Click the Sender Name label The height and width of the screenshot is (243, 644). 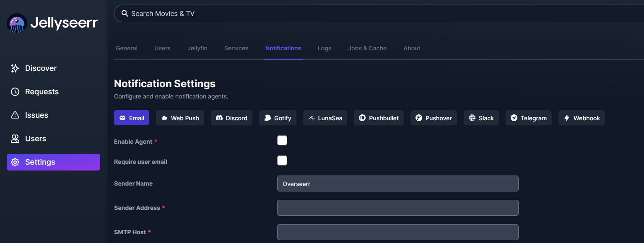(133, 184)
